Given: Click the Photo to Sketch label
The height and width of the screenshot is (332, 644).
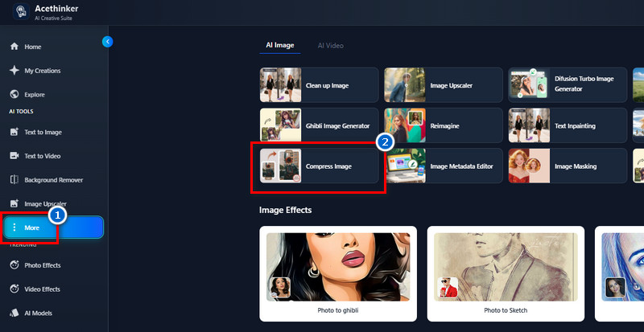Looking at the screenshot, I should pos(506,310).
